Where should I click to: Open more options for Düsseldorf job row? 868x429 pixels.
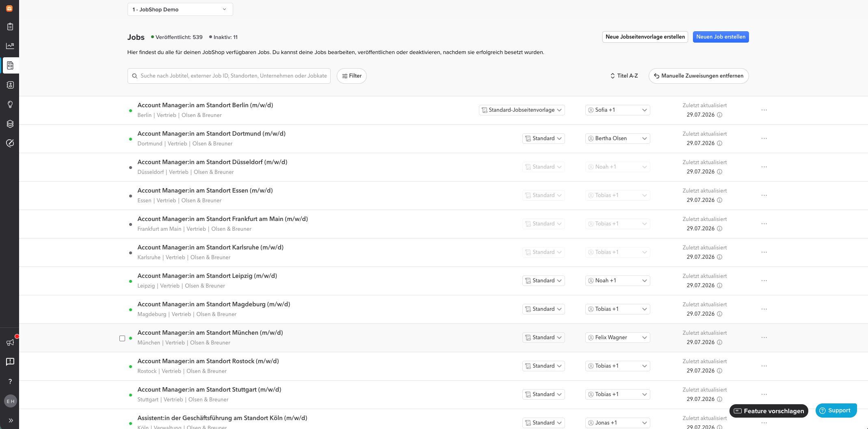[x=764, y=167]
